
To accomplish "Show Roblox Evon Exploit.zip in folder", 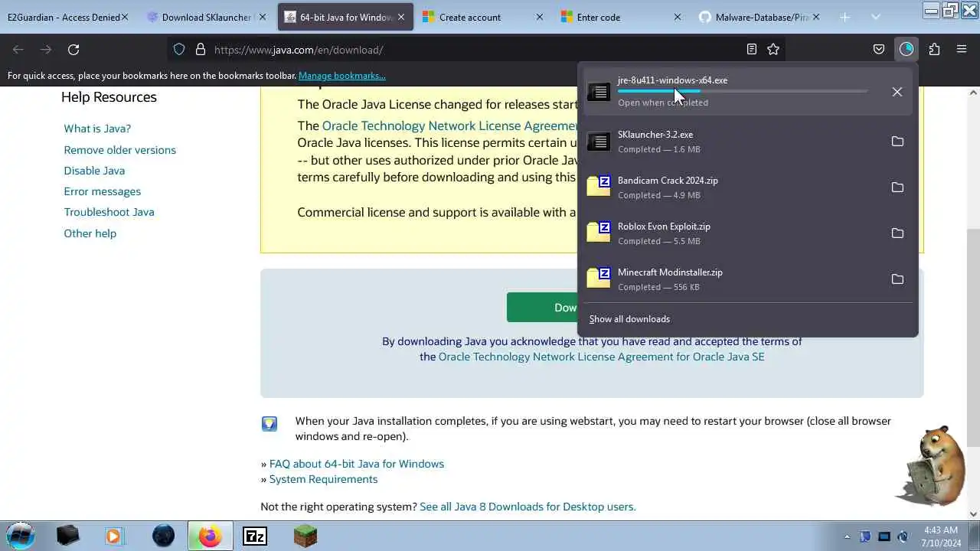I will [x=897, y=233].
